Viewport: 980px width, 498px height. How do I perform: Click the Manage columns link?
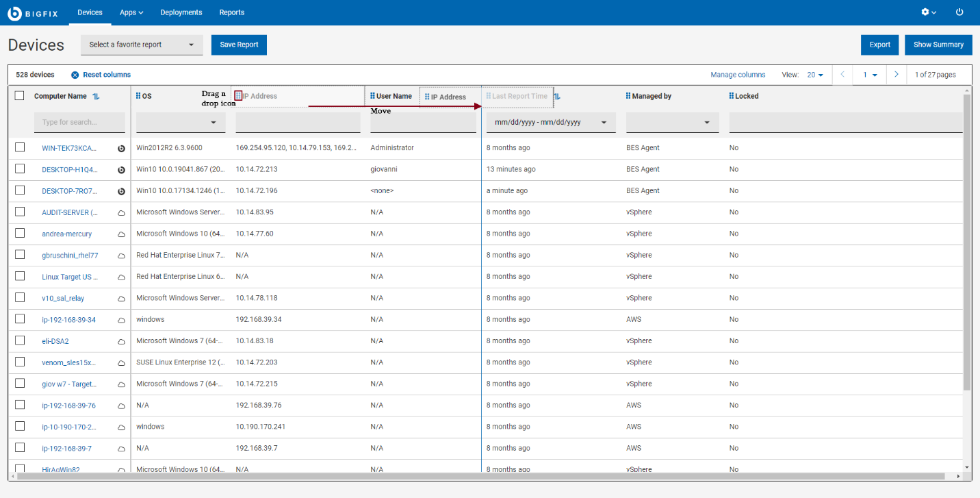(738, 75)
